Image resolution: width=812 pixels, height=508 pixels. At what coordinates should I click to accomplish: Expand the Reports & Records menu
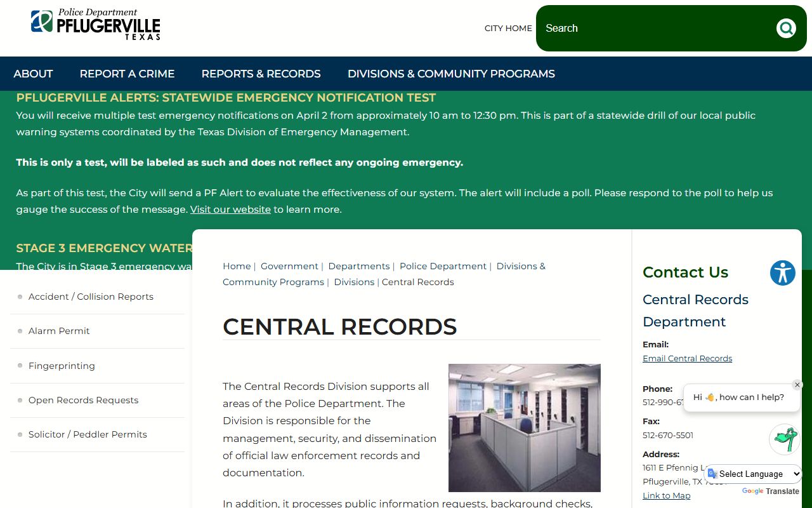tap(261, 74)
